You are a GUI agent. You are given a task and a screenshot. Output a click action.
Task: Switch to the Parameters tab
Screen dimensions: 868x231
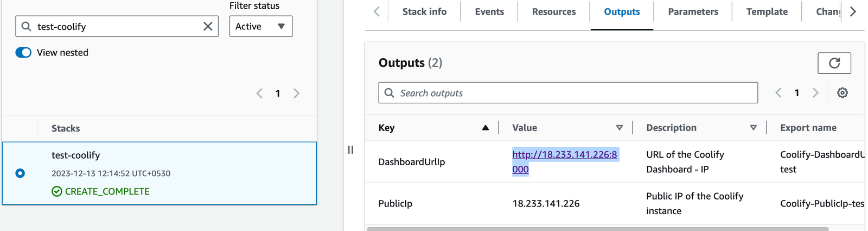click(693, 12)
